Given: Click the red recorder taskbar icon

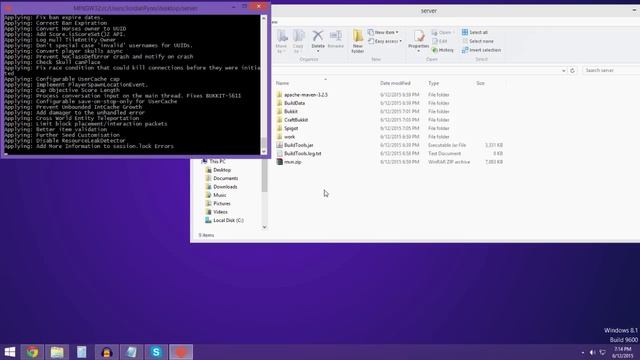Looking at the screenshot, I should point(181,352).
